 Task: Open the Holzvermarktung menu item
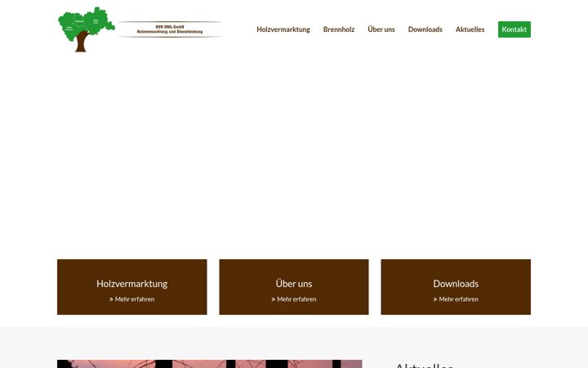point(283,29)
